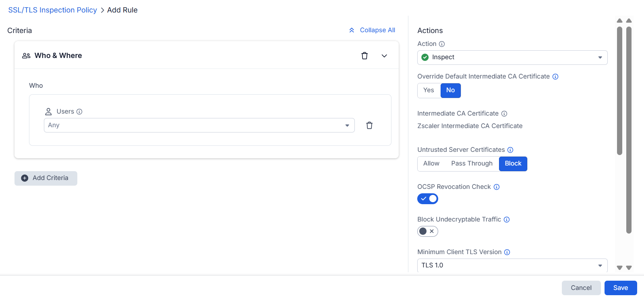Choose Pass Through for Untrusted Server Certificates

[472, 163]
